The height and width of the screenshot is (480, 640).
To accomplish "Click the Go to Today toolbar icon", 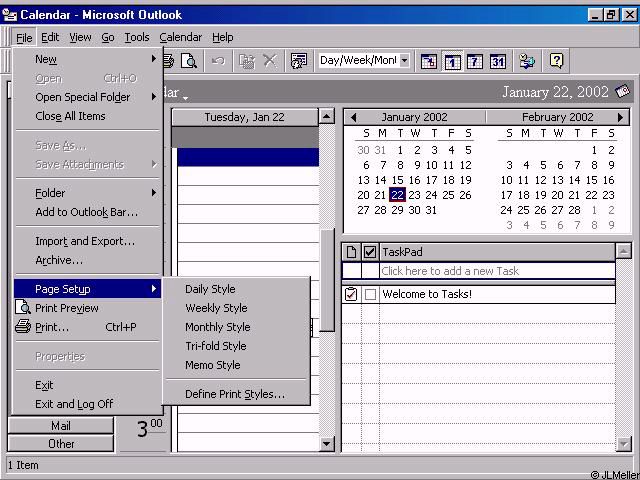I will (x=429, y=61).
